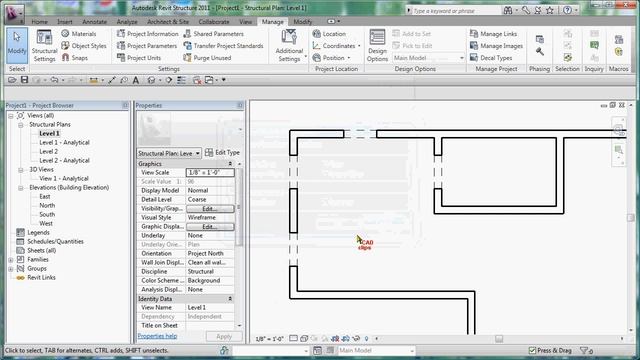This screenshot has width=640, height=360.
Task: Collapse Identity Data properties section
Action: point(230,299)
